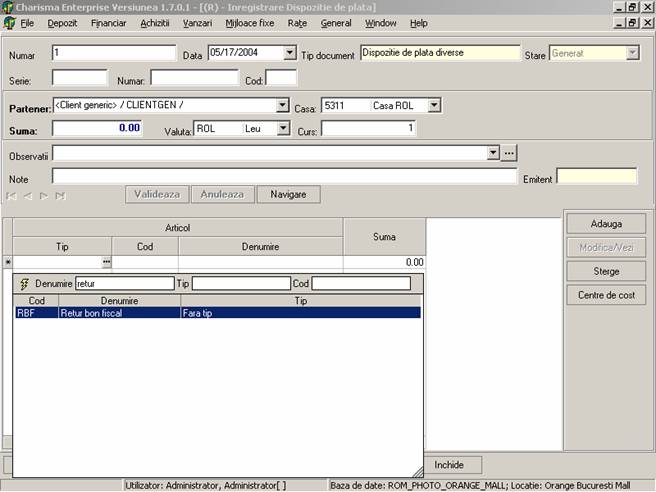This screenshot has width=656, height=492.
Task: Restore the inner document window
Action: 633,22
